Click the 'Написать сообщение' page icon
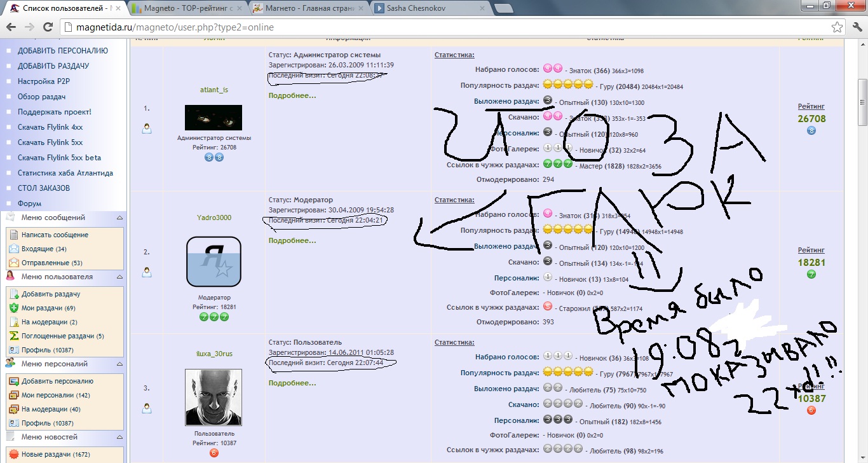Image resolution: width=868 pixels, height=463 pixels. point(14,235)
